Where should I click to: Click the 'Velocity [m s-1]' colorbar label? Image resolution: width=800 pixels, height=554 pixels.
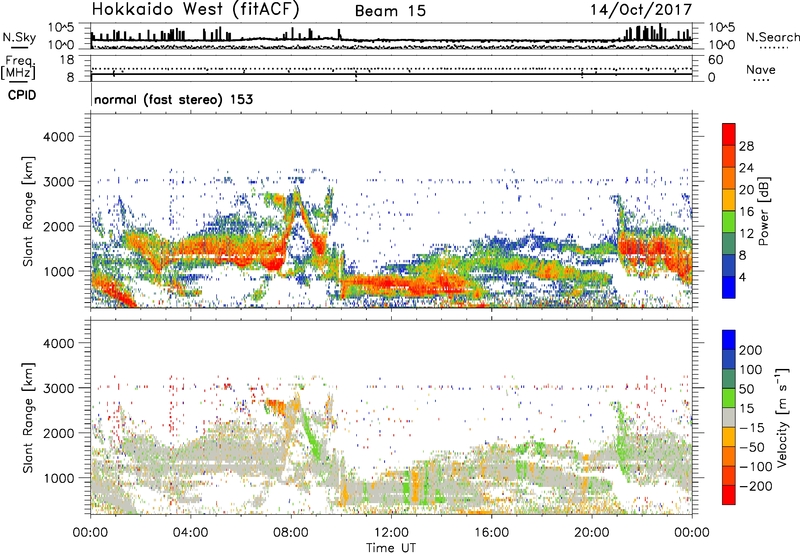tap(782, 417)
